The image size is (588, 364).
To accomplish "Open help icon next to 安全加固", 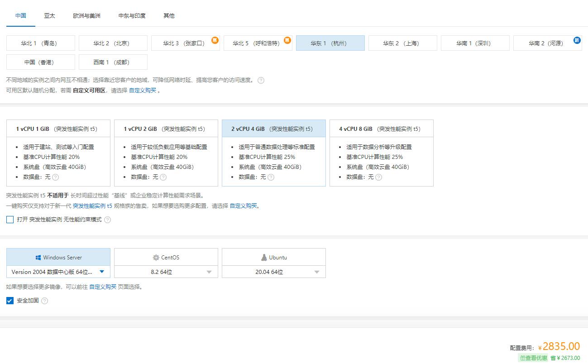I will pos(44,301).
